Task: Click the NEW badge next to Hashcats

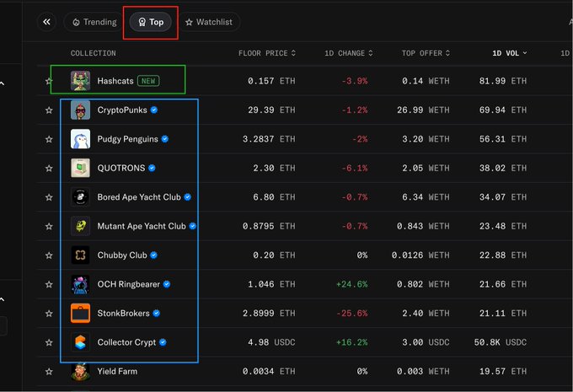Action: point(148,81)
